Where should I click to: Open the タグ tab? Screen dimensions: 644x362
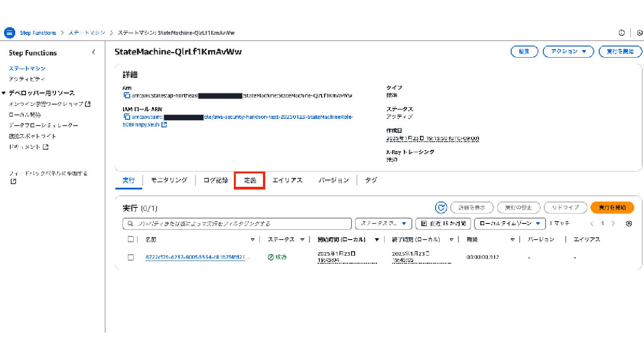coord(371,181)
